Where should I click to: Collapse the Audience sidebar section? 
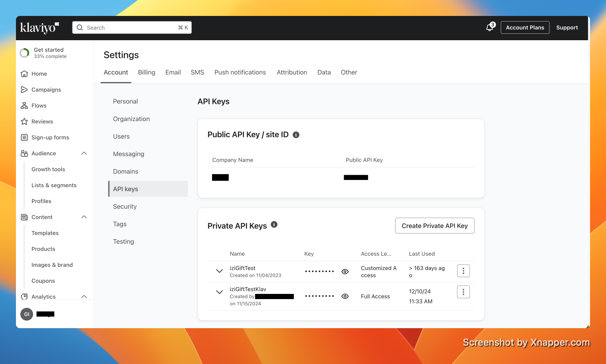click(84, 153)
